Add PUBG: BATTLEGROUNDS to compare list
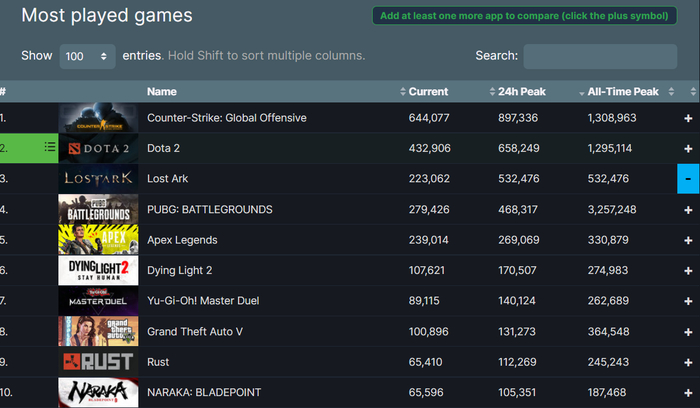 pos(688,210)
